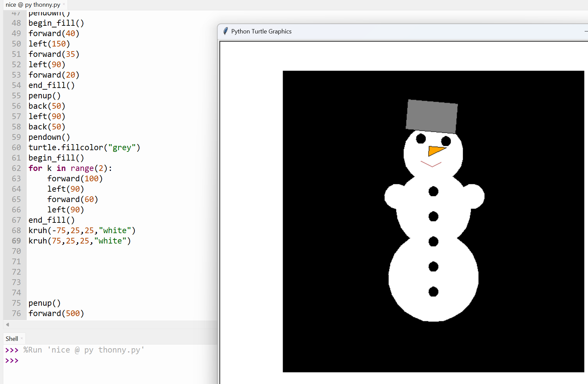Place cursor on the turtle.fillcolor("grey") line
The image size is (588, 384).
tap(84, 148)
